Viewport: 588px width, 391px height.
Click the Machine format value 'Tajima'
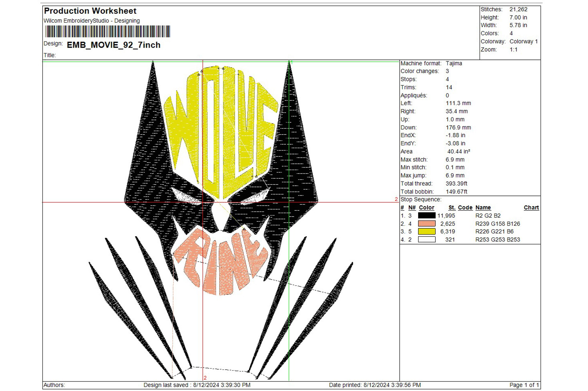(x=454, y=63)
